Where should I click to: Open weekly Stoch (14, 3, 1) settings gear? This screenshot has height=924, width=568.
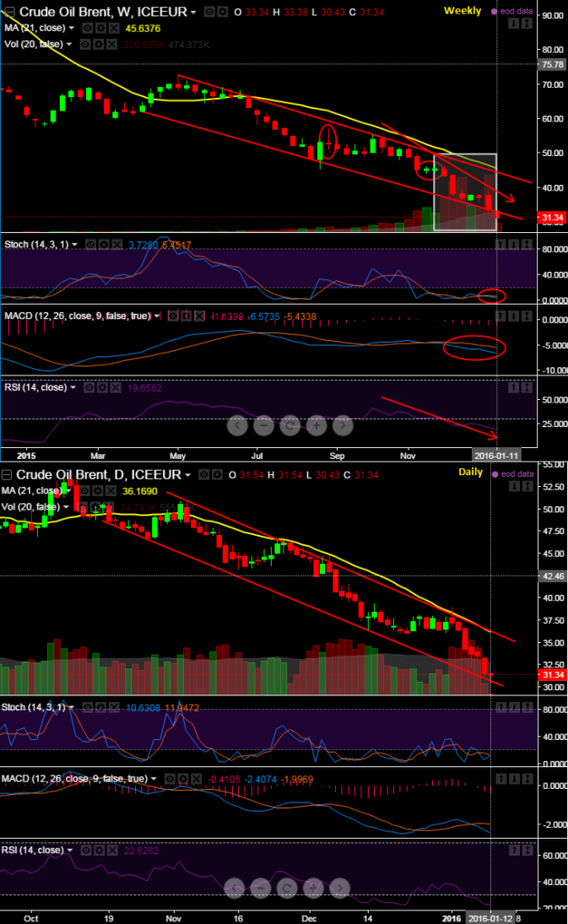click(104, 245)
